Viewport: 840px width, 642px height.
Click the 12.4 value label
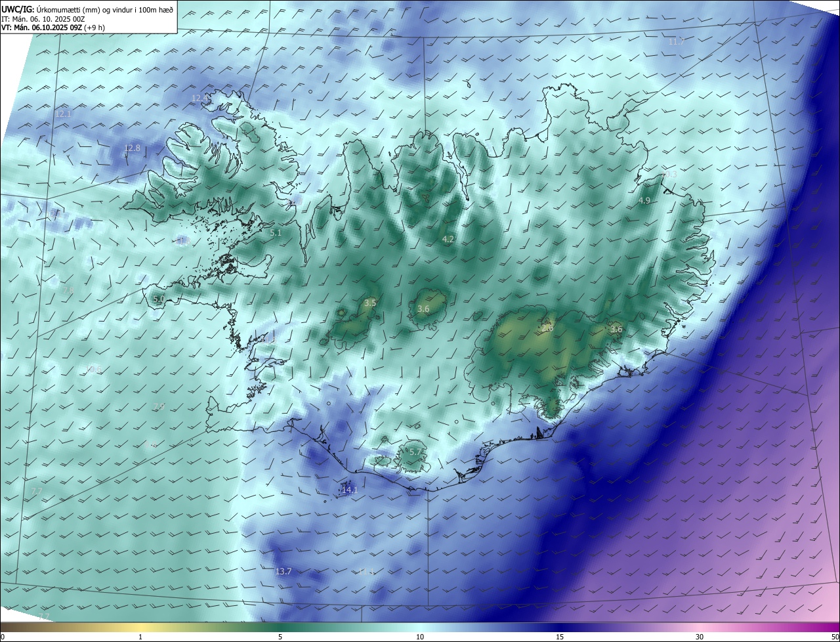tap(200, 98)
